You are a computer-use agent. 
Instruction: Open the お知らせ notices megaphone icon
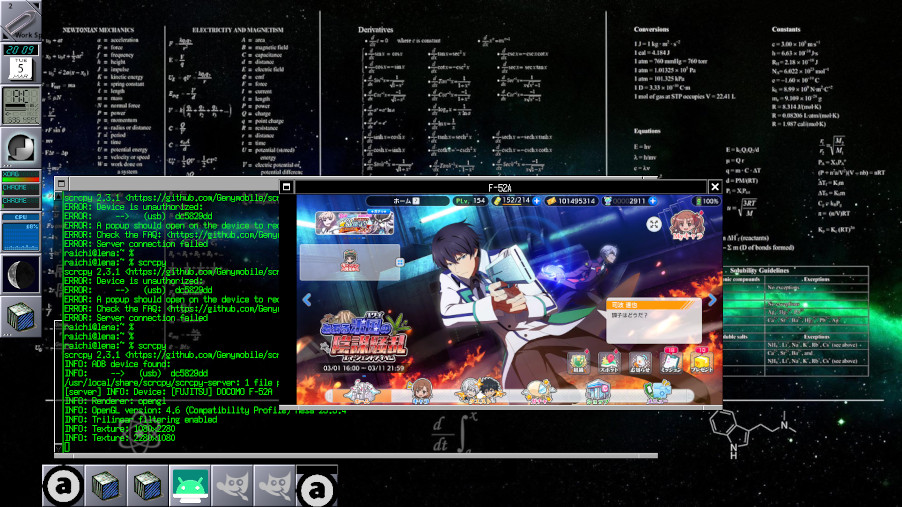pyautogui.click(x=640, y=363)
